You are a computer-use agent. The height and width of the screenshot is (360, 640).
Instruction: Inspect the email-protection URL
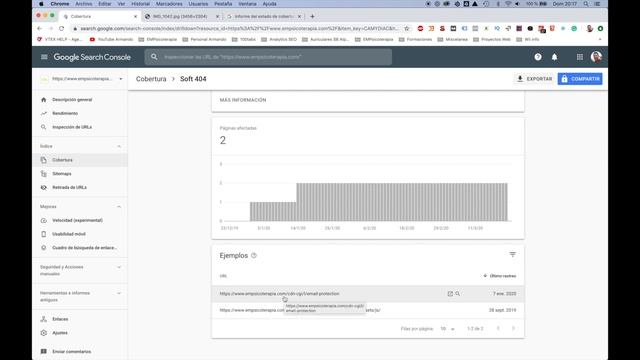(x=458, y=294)
